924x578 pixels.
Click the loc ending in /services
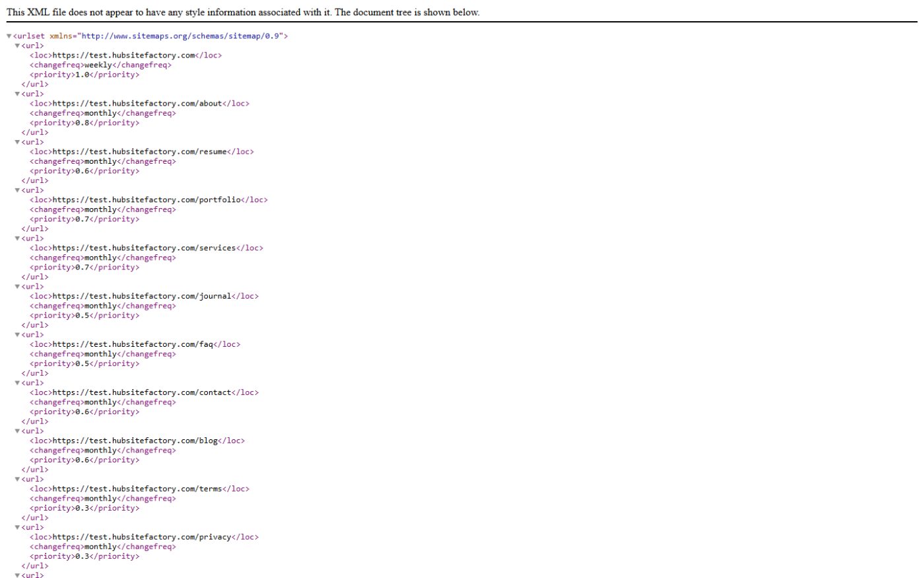(x=147, y=248)
